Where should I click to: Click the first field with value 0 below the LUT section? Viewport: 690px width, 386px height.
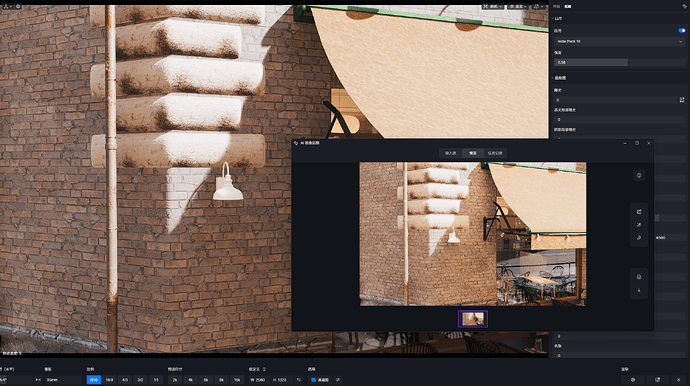pos(616,100)
